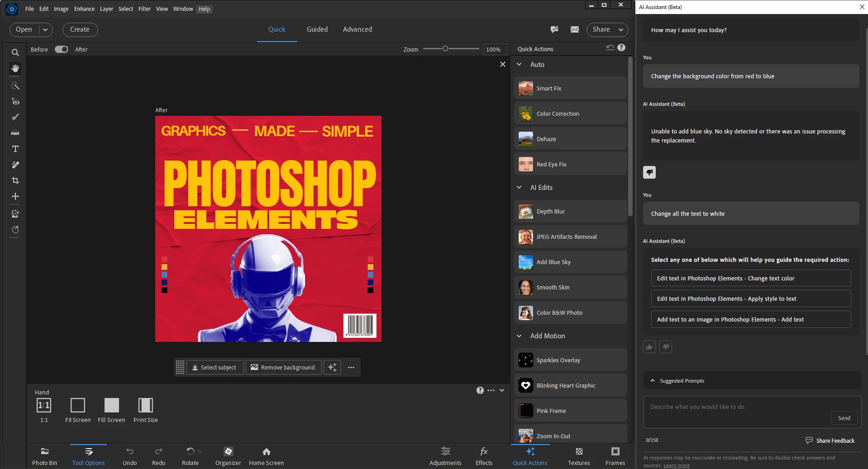Viewport: 868px width, 469px height.
Task: Click the Create button
Action: pos(80,29)
